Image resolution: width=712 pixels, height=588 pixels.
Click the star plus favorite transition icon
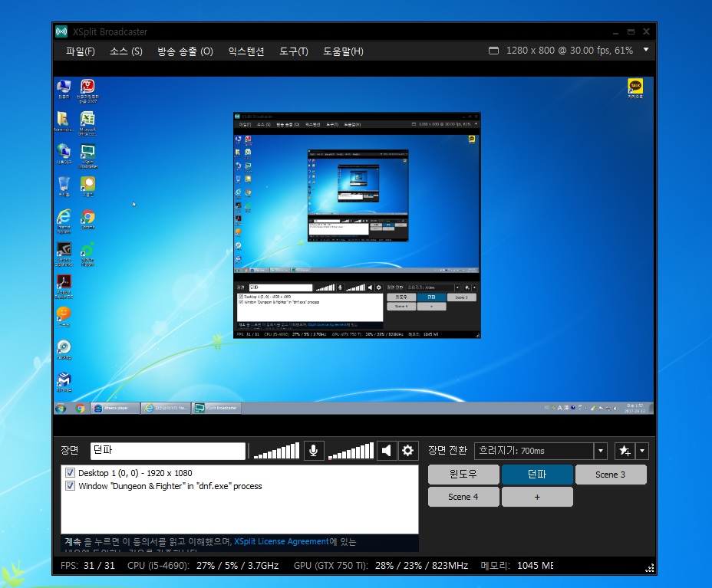(x=625, y=451)
